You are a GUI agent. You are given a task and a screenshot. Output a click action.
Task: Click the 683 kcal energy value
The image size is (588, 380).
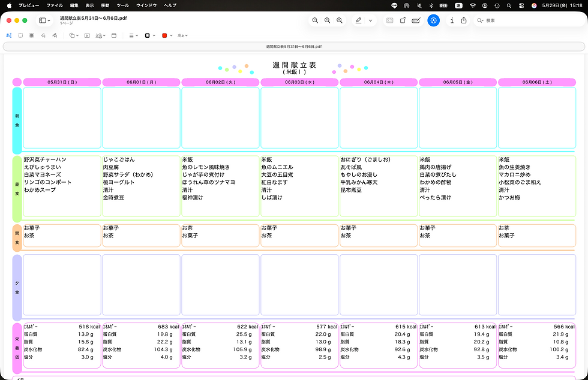tap(169, 327)
